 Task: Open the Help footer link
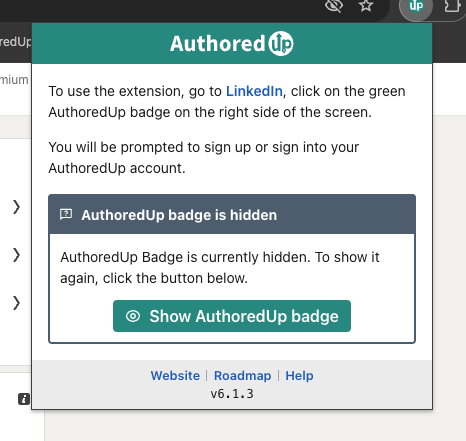pyautogui.click(x=299, y=376)
